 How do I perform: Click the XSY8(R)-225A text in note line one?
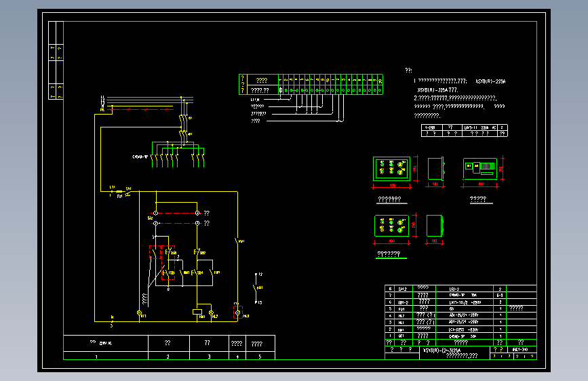coord(490,81)
